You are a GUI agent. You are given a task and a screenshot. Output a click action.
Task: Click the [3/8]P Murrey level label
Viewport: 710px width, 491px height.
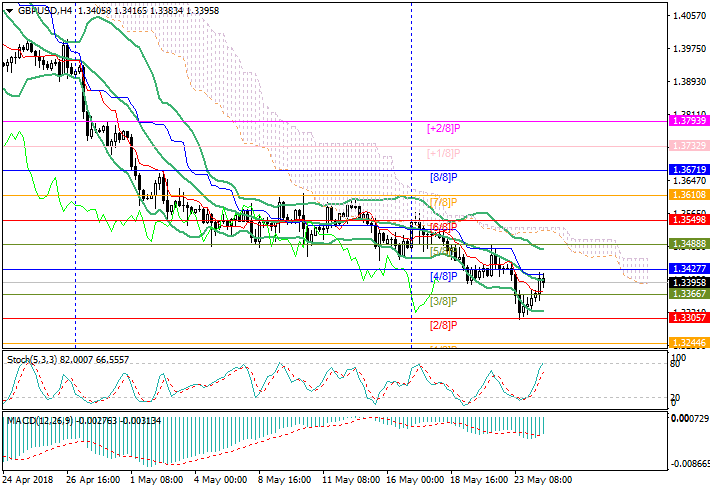click(443, 301)
